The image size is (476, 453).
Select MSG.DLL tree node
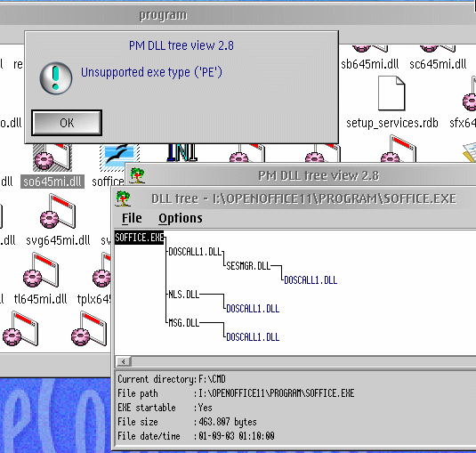click(x=183, y=323)
